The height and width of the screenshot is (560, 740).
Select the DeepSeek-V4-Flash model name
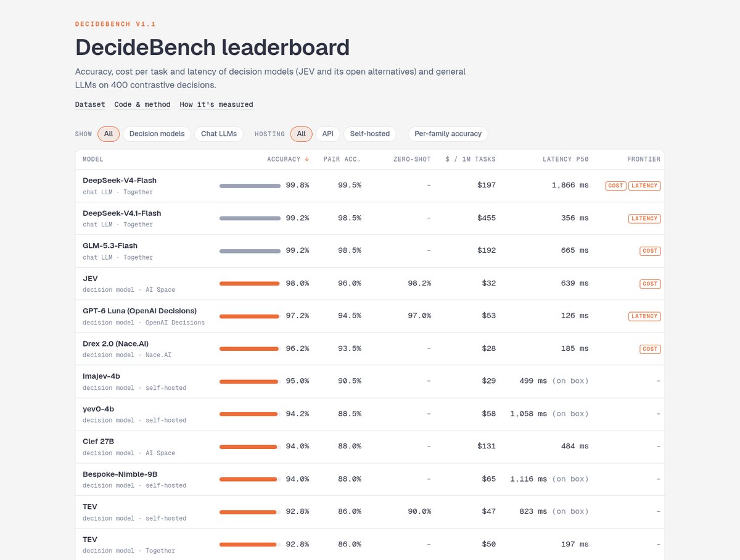(x=120, y=181)
